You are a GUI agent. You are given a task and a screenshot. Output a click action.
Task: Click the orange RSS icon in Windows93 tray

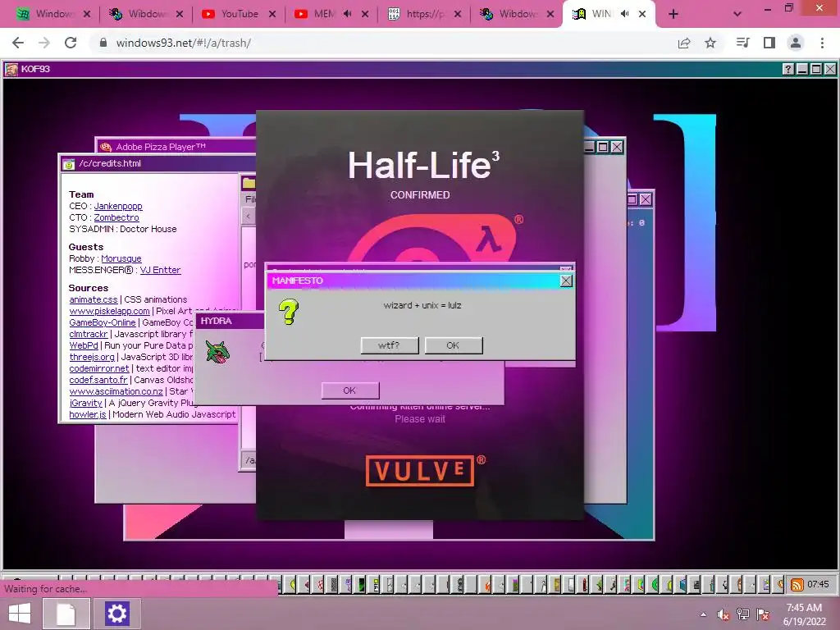point(797,584)
